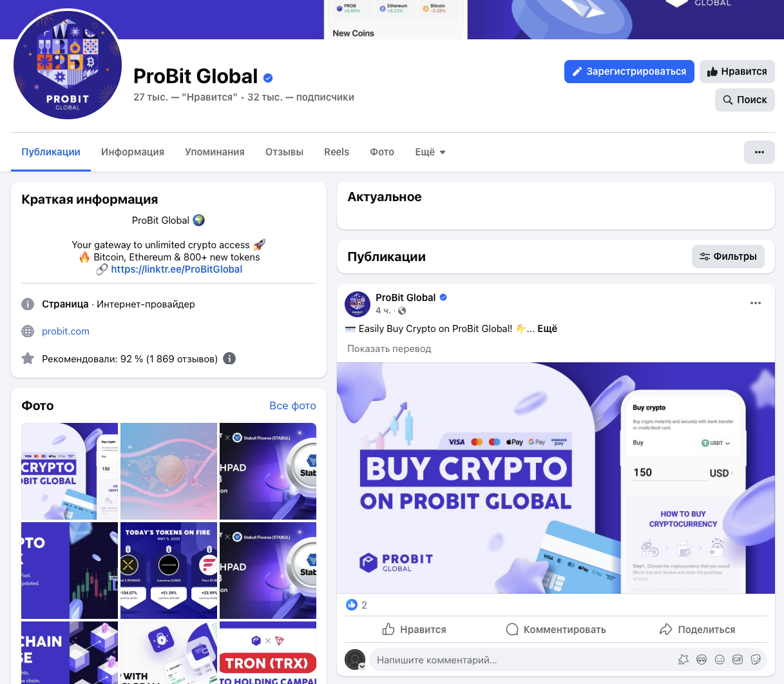Click the info icon beside recommendations rating

coord(229,358)
